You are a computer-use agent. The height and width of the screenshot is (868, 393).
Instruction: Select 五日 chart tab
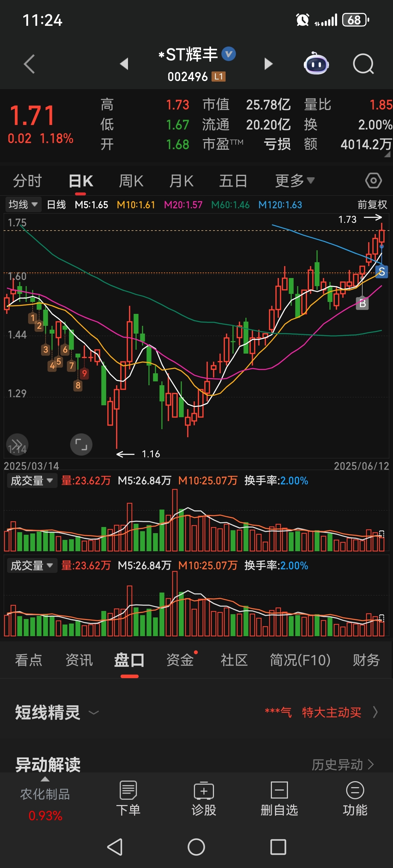pyautogui.click(x=233, y=181)
